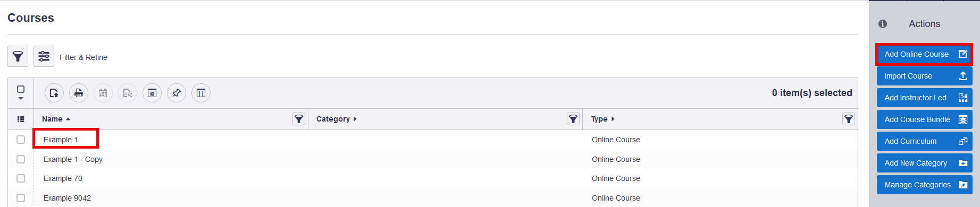Open the sliders refine options icon
The image size is (980, 207).
tap(44, 56)
